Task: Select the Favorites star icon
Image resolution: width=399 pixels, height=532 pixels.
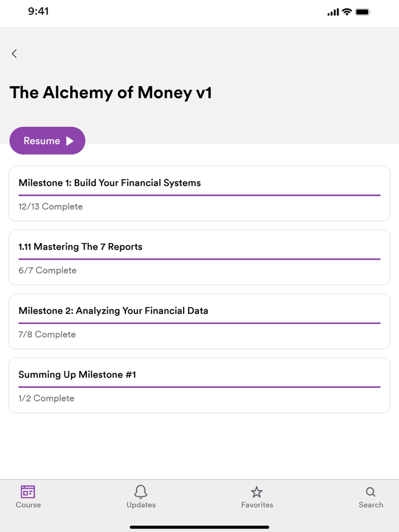Action: click(x=257, y=492)
